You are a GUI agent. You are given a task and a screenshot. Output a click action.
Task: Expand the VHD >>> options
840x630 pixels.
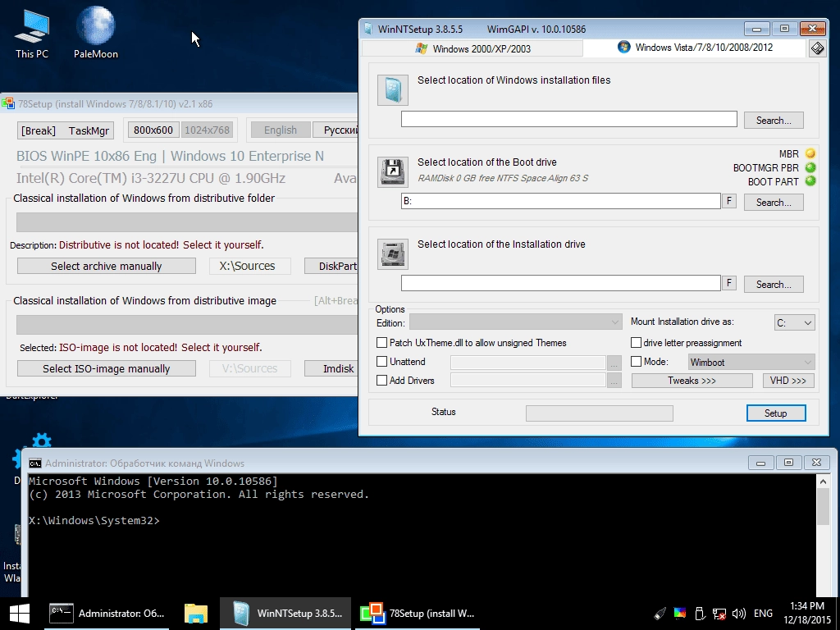(788, 381)
